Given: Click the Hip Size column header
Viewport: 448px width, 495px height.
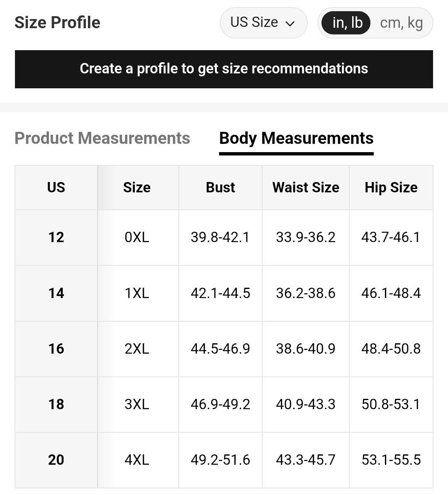Looking at the screenshot, I should coord(391,187).
